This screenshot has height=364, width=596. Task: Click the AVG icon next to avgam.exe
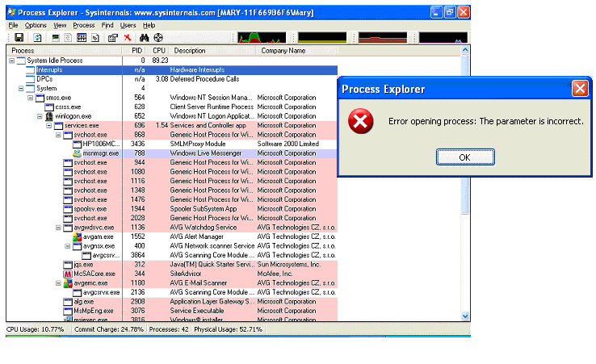(x=78, y=236)
